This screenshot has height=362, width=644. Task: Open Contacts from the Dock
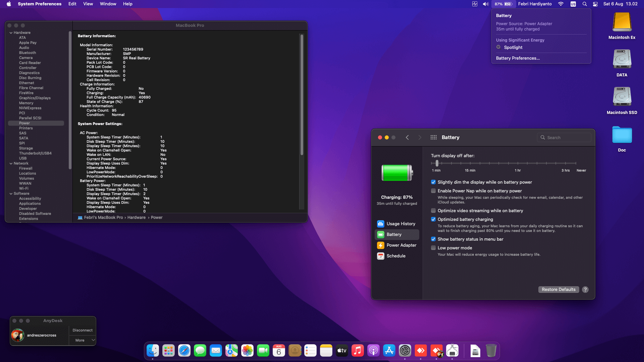coord(295,351)
